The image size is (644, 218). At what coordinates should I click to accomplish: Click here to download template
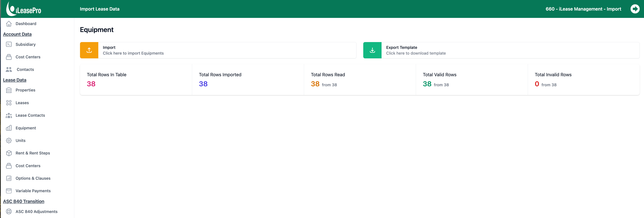(x=416, y=53)
